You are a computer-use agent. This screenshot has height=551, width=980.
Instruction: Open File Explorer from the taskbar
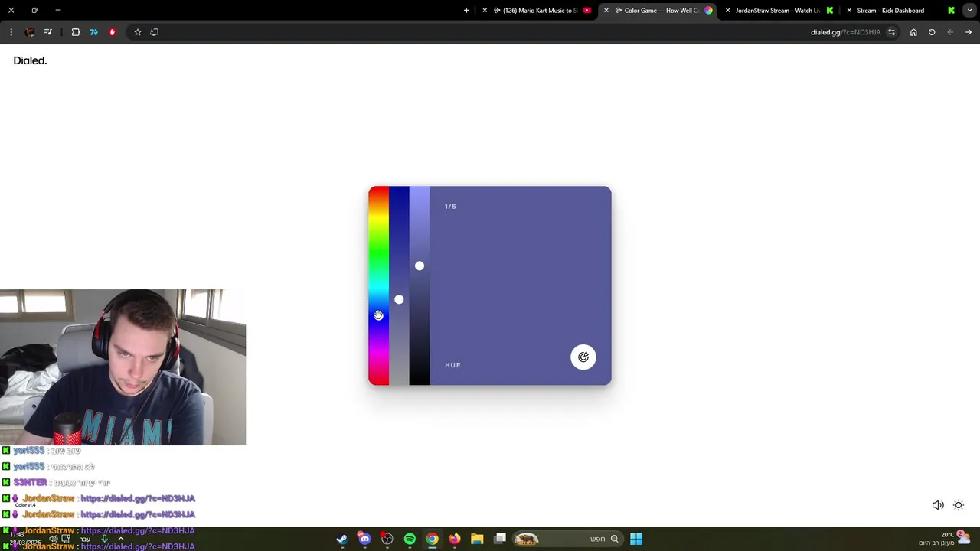(x=477, y=539)
